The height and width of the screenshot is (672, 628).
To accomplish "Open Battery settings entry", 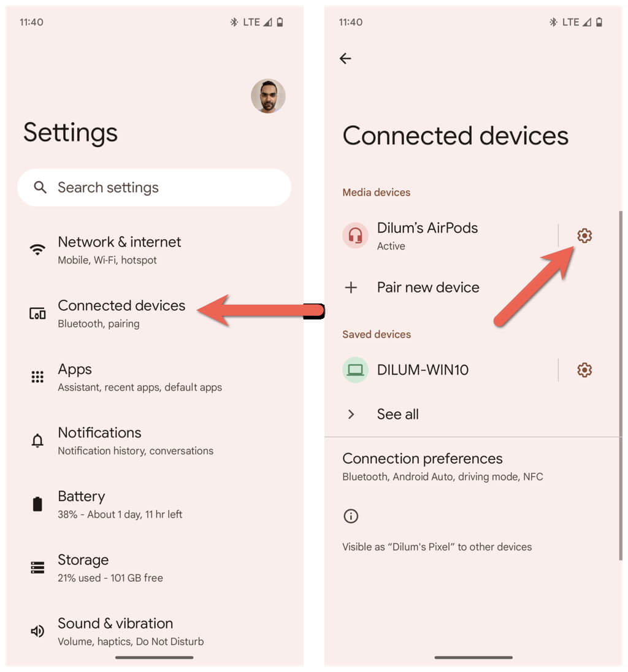I will point(155,504).
